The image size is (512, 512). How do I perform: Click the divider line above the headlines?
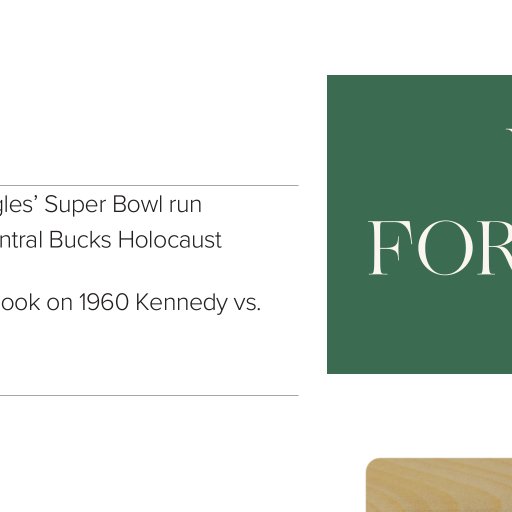point(149,185)
